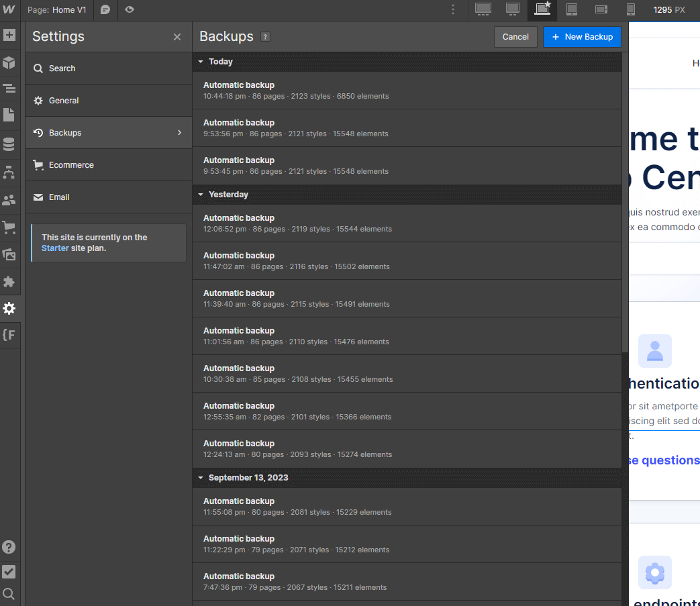700x606 pixels.
Task: Open the help menu at bottom left
Action: (x=9, y=547)
